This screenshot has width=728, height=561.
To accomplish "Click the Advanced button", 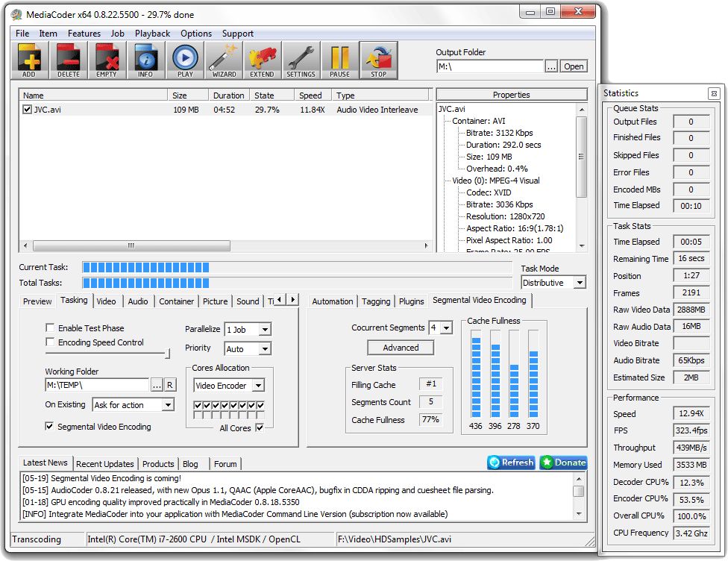I will pyautogui.click(x=401, y=348).
